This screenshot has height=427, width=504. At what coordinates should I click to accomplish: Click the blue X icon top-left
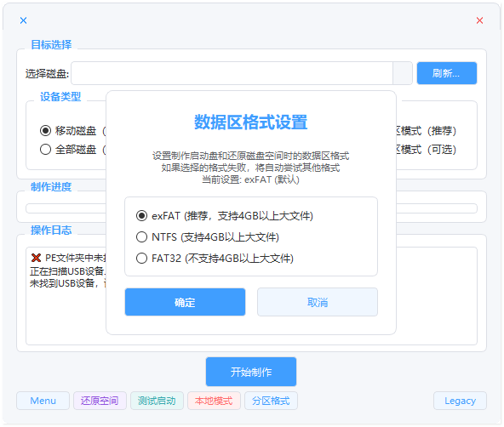tap(24, 20)
